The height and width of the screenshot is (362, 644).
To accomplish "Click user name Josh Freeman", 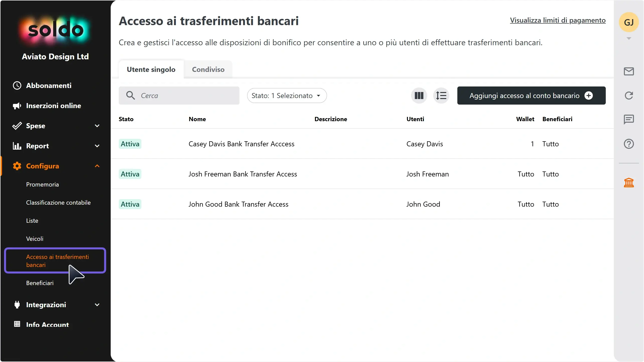I will pos(428,174).
